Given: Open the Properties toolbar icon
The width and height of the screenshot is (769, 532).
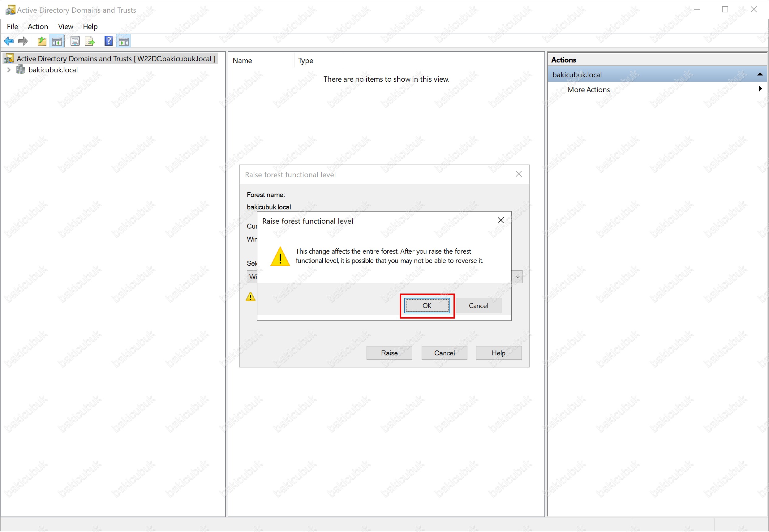Looking at the screenshot, I should (x=75, y=41).
